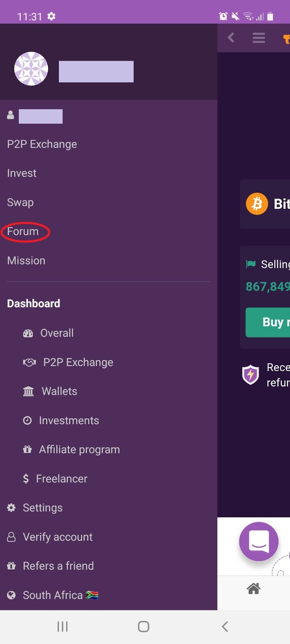
Task: Tap the purple chat support bubble
Action: (259, 541)
